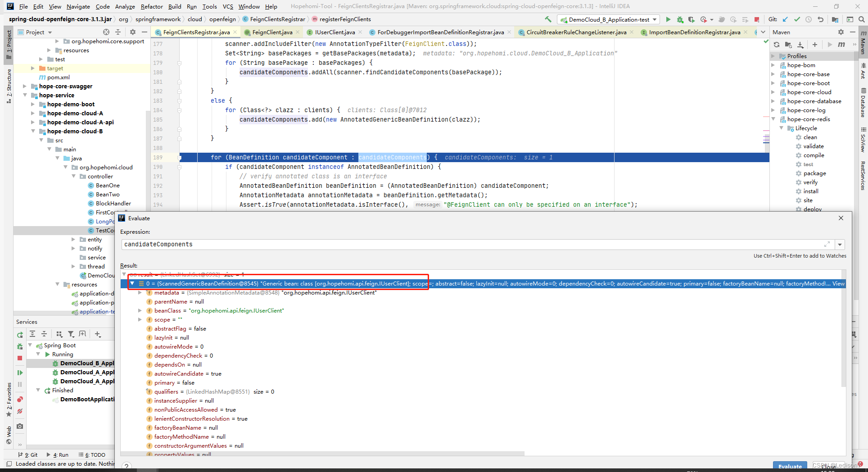Open Search Everywhere magnifier icon
Screen dimensions: 868x472
pos(861,19)
